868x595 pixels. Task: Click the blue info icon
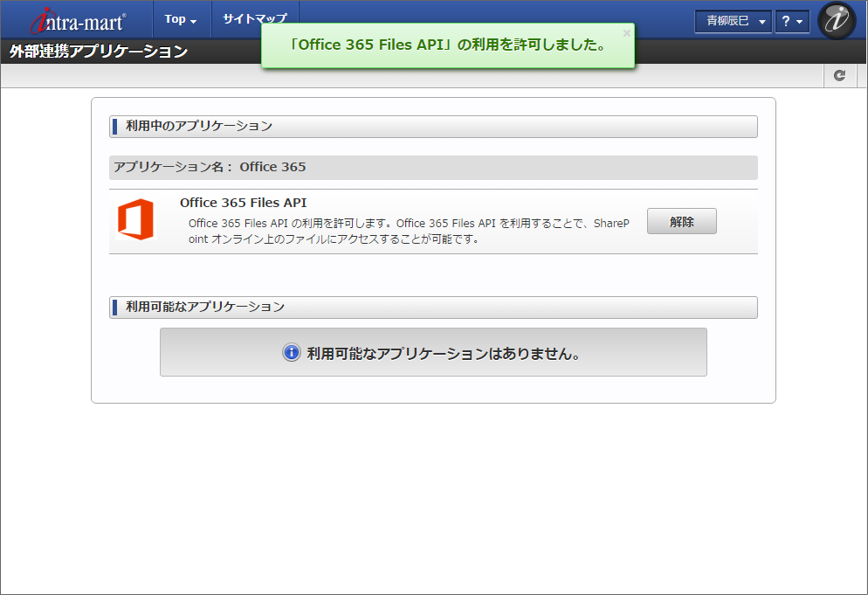click(291, 352)
